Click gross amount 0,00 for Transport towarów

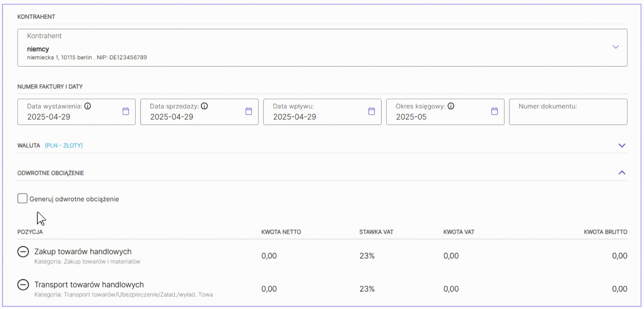pyautogui.click(x=620, y=289)
